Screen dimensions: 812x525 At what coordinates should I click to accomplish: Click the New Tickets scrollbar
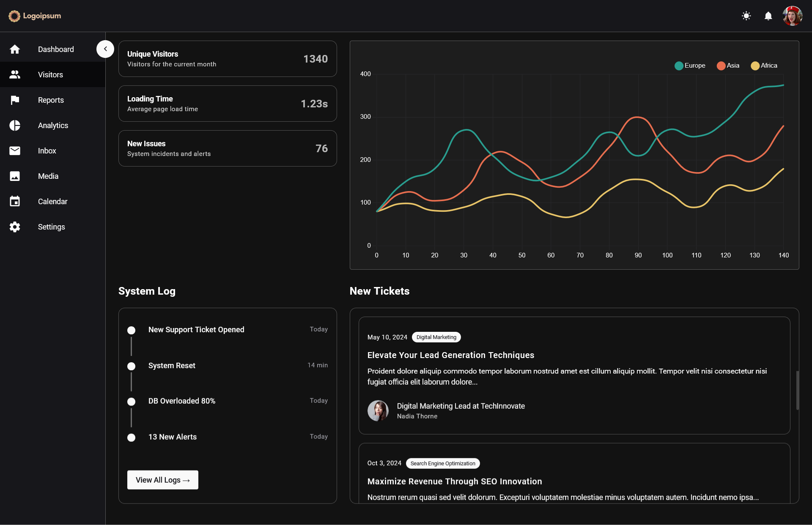(x=797, y=390)
